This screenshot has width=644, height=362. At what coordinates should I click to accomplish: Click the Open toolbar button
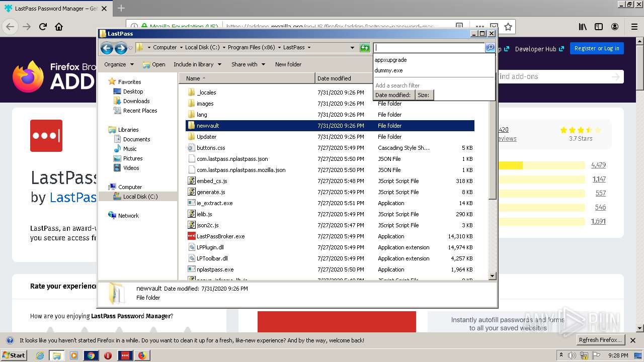click(x=154, y=64)
